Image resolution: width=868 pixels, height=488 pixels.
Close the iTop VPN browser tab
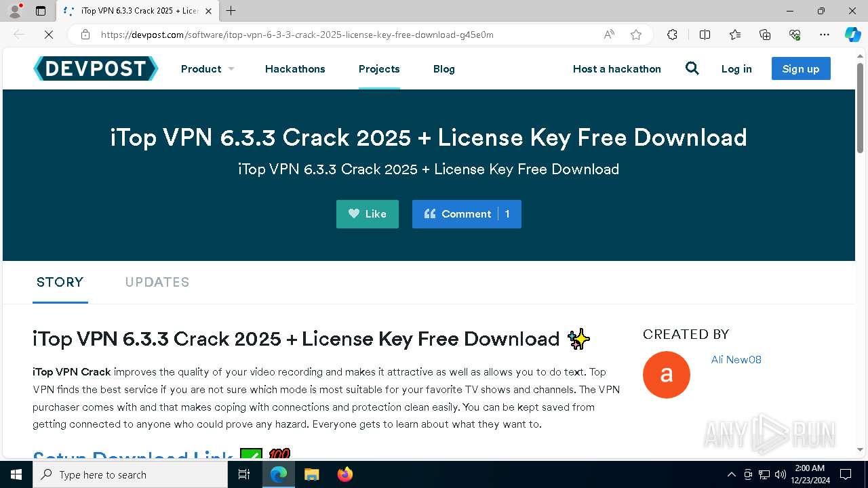coord(208,11)
